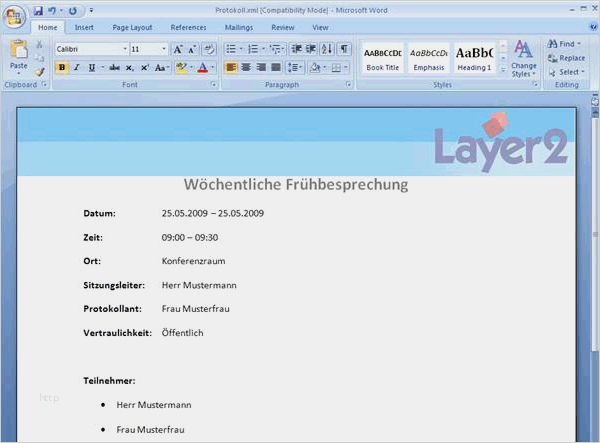Apply text highlight color
600x443 pixels.
click(181, 68)
